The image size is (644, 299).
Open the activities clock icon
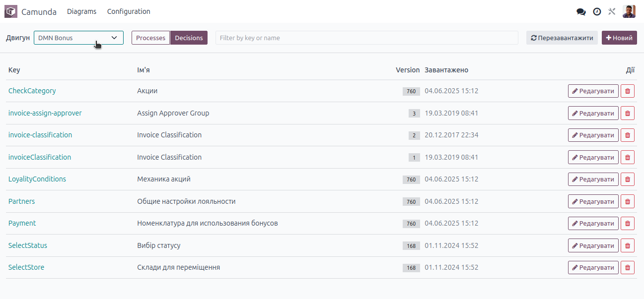click(x=597, y=11)
